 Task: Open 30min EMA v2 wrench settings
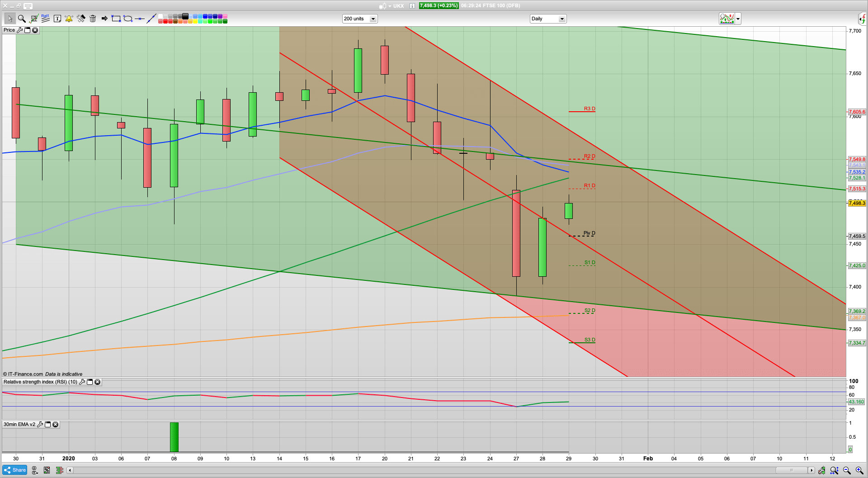tap(40, 424)
